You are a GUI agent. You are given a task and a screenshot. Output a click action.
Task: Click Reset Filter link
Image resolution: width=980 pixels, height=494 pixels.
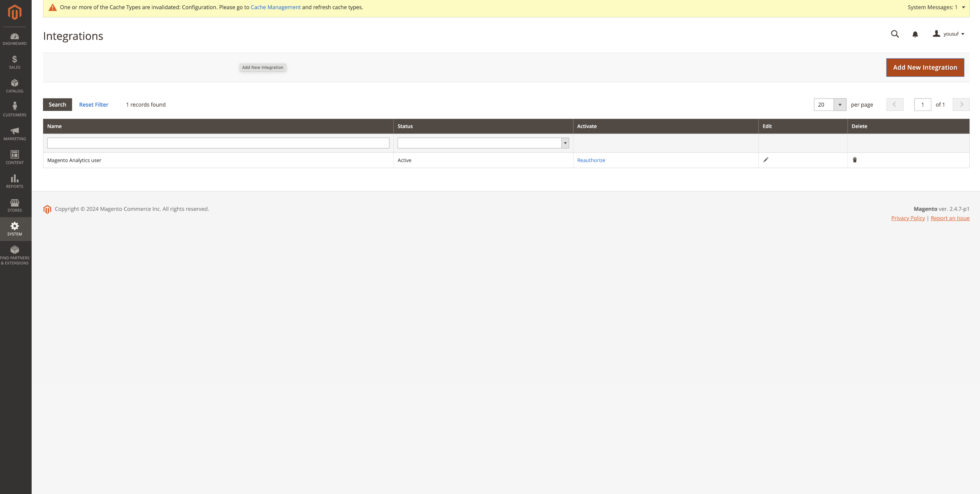[93, 104]
